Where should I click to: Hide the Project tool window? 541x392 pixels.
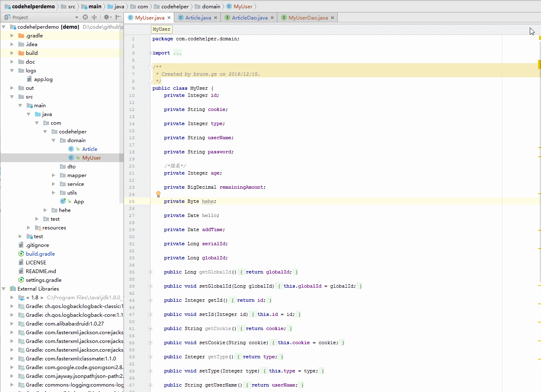118,17
